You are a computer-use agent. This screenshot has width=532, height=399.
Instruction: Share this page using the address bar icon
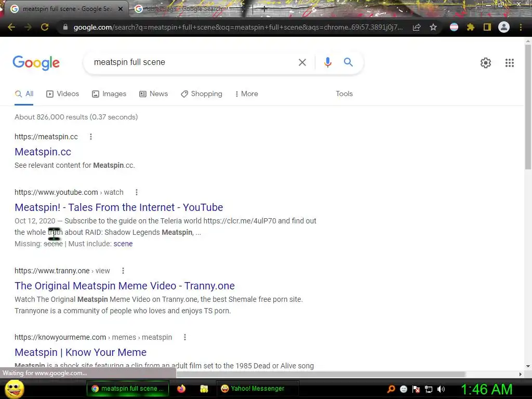coord(417,27)
